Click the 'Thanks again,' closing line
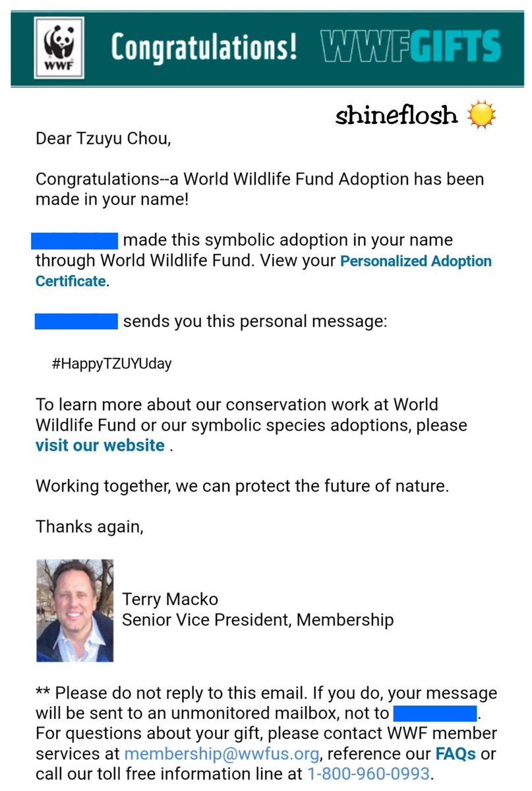This screenshot has height=791, width=532. click(x=89, y=526)
